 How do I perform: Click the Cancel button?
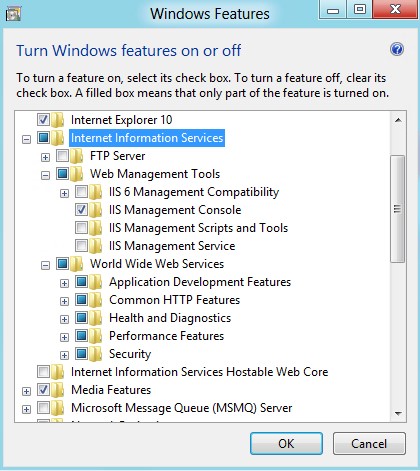coord(369,444)
